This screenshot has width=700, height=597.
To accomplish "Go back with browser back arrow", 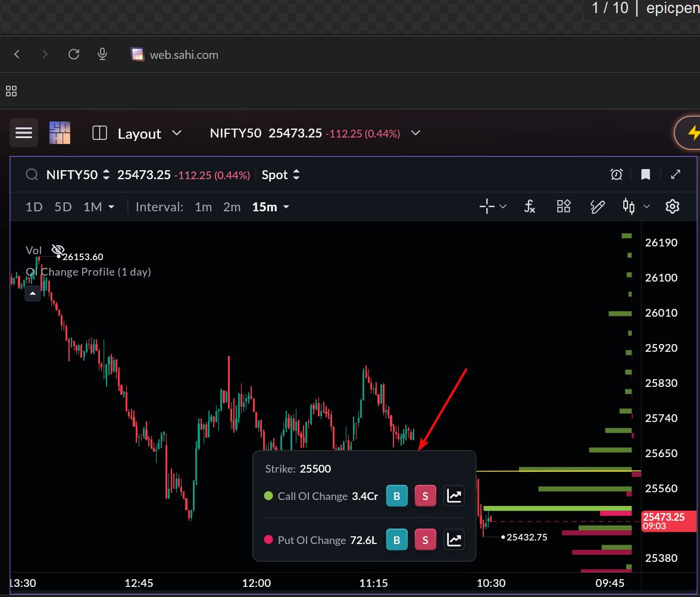I will [17, 55].
